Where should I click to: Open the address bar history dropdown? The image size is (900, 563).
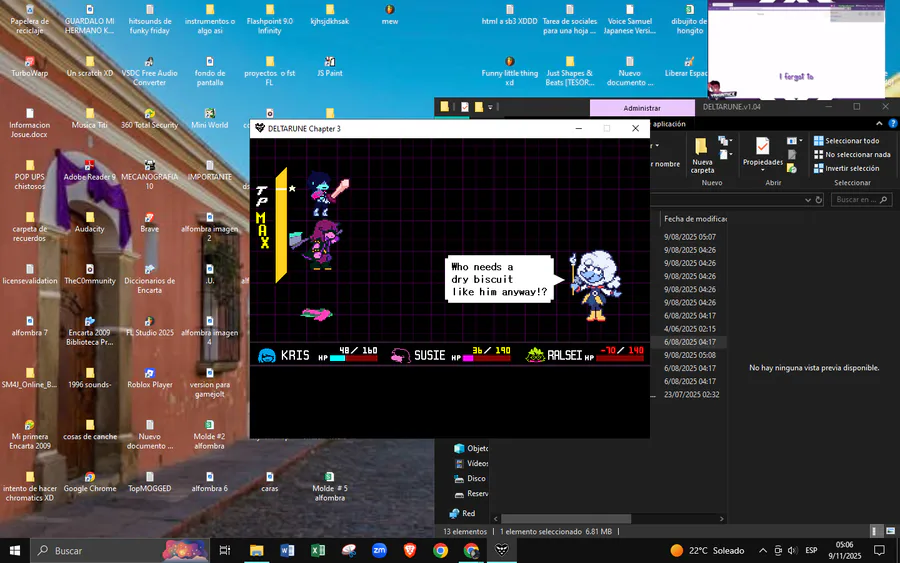[x=808, y=200]
